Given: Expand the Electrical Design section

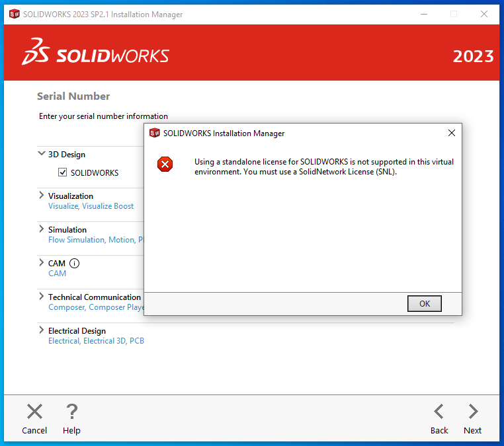Looking at the screenshot, I should [42, 330].
